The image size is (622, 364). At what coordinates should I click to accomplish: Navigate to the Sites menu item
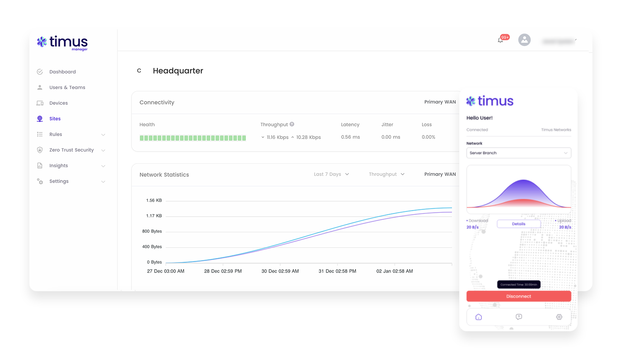point(54,118)
